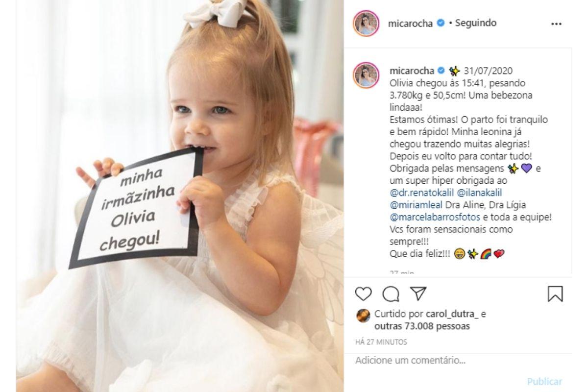588x392 pixels.
Task: Share the post using the paper plane icon
Action: point(418,294)
